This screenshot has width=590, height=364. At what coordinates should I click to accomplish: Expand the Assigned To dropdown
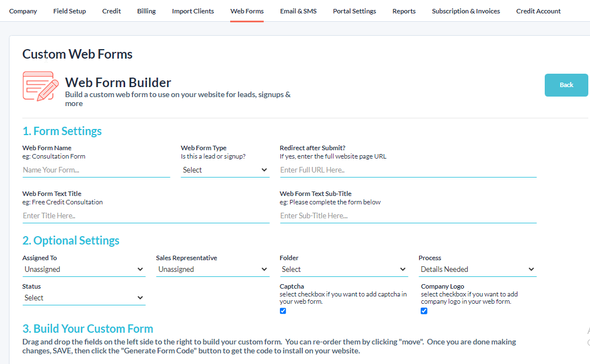coord(84,269)
